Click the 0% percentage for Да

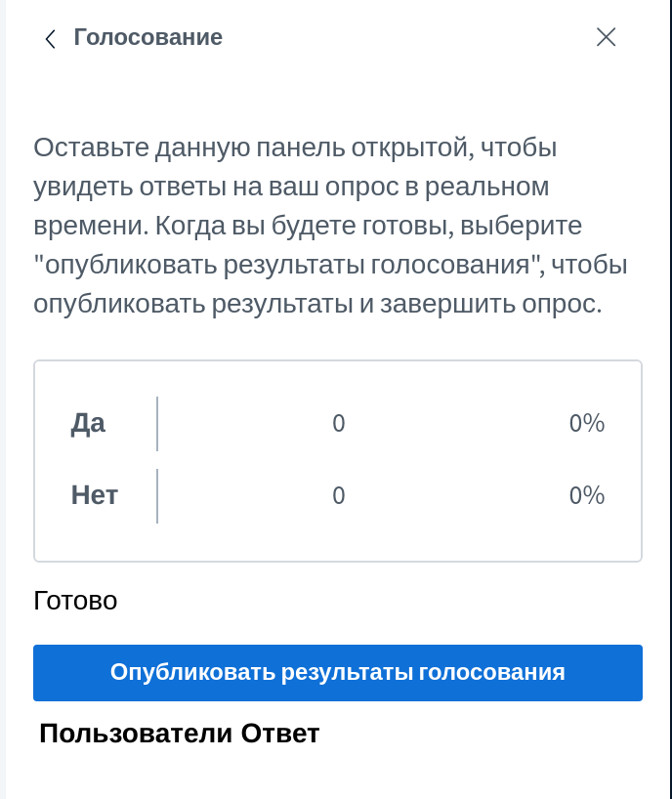click(587, 424)
